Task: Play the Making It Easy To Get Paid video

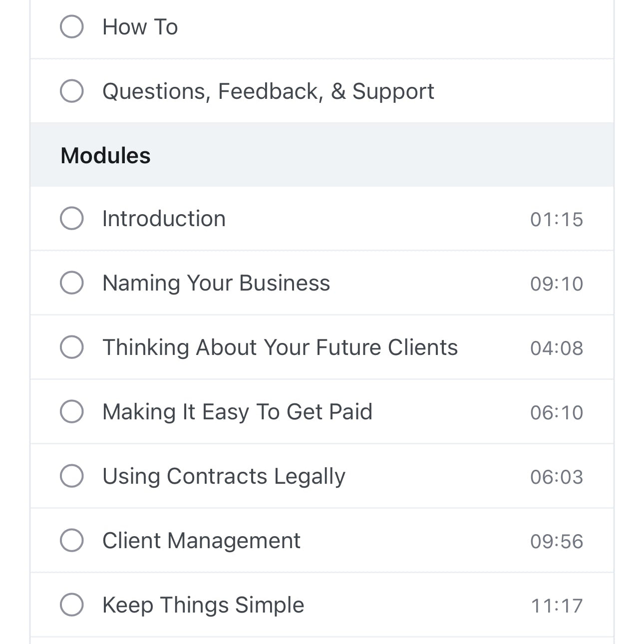Action: point(237,411)
